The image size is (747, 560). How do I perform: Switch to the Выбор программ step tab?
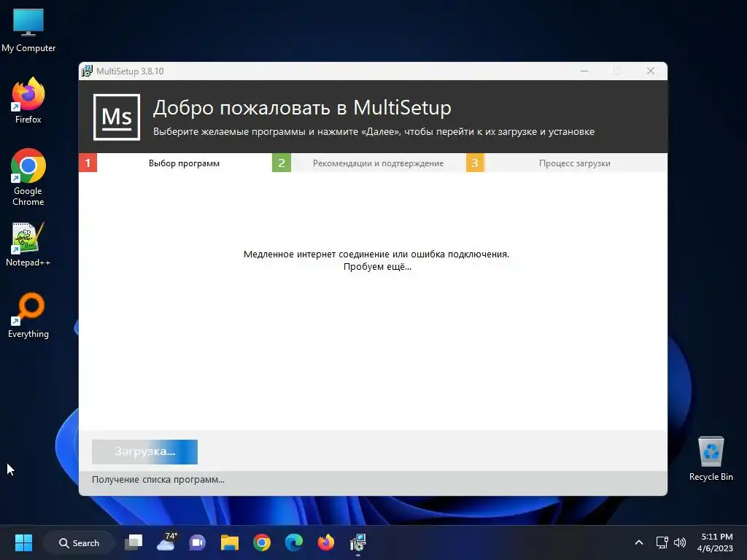(184, 163)
